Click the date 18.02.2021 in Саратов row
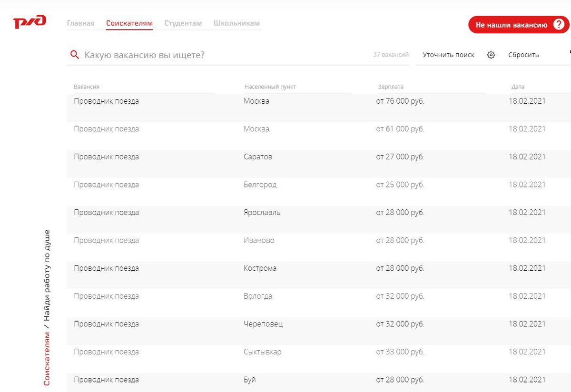Screen dimensions: 571x392 pos(527,157)
